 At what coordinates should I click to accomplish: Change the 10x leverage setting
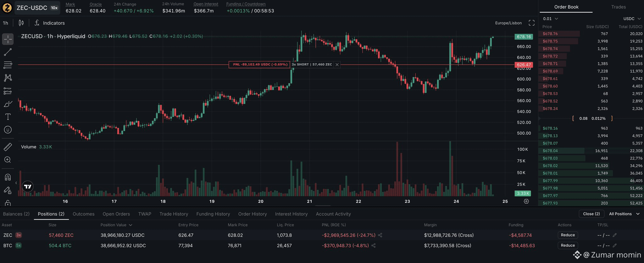tap(54, 8)
